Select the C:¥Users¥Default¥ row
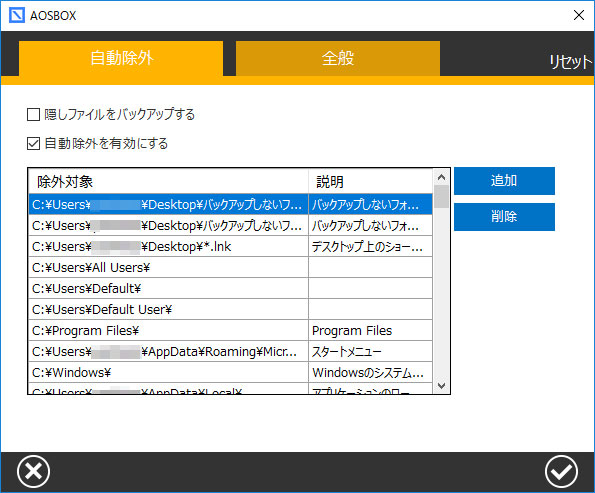 231,288
